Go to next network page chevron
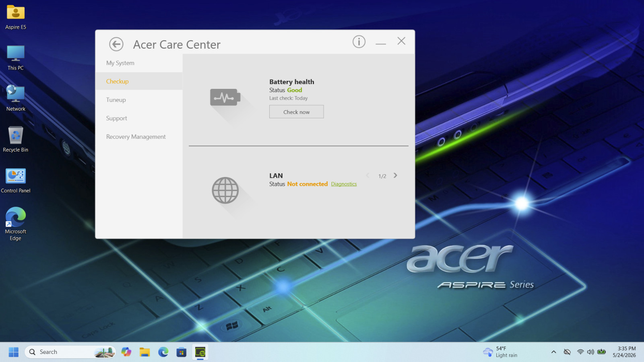644x362 pixels. 395,175
